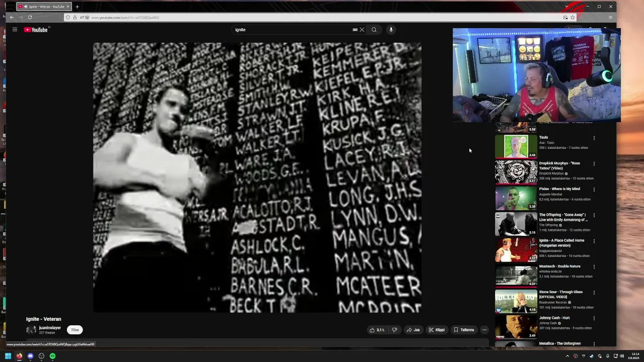Image resolution: width=644 pixels, height=362 pixels.
Task: Open options menu for Dropkick Murphys video
Action: pyautogui.click(x=594, y=163)
